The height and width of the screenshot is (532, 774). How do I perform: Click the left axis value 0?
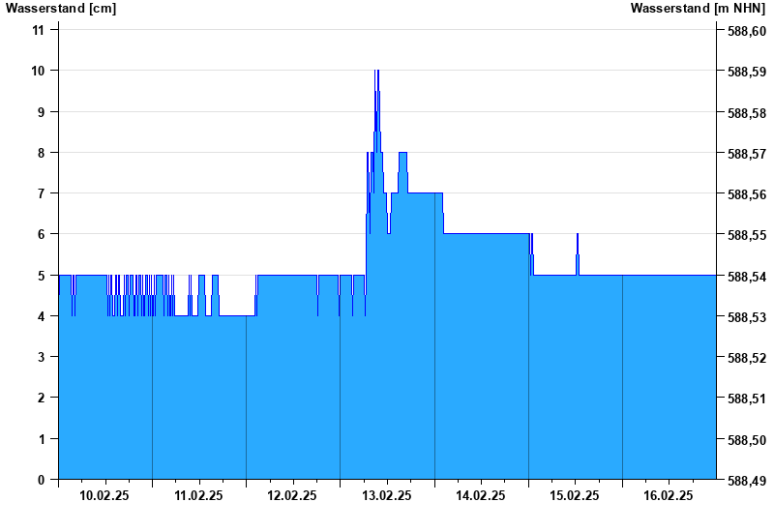(41, 480)
